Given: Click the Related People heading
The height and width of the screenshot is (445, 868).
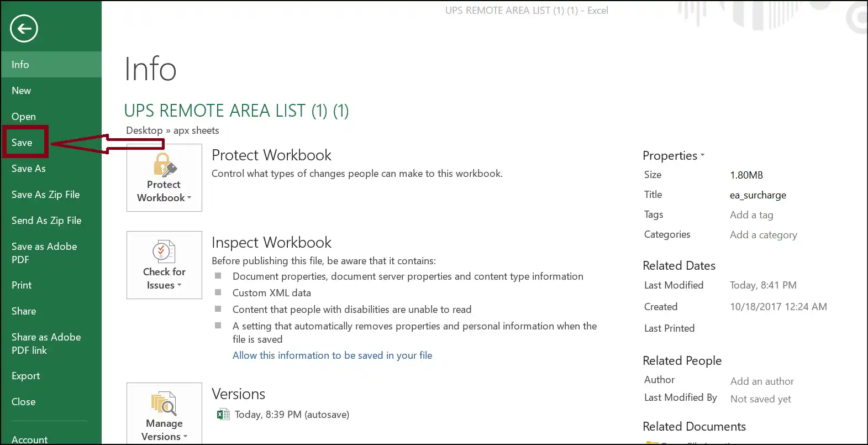Looking at the screenshot, I should [682, 361].
